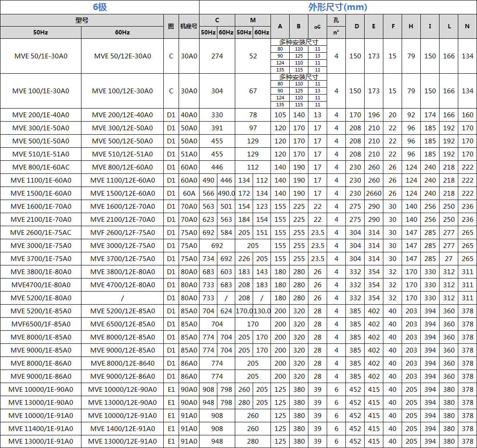The image size is (477, 448).
Task: Click model cell MVE 200/1E-40A0
Action: click(41, 115)
